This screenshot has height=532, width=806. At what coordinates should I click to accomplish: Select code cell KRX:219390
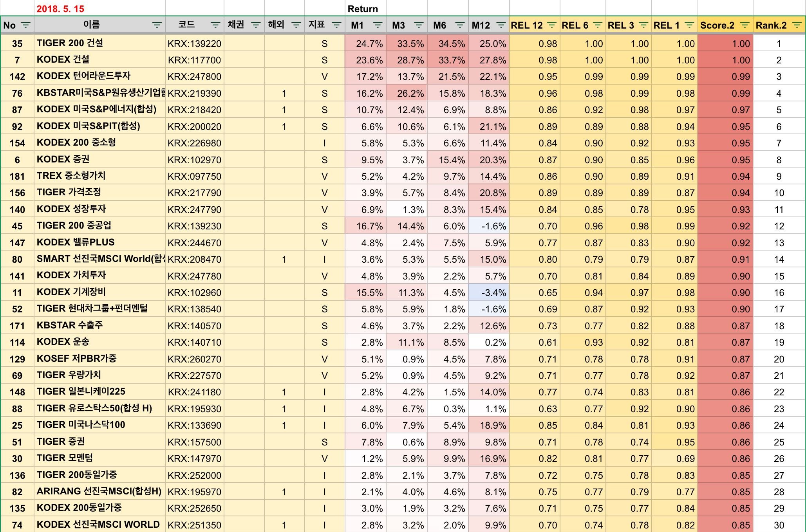(x=195, y=93)
